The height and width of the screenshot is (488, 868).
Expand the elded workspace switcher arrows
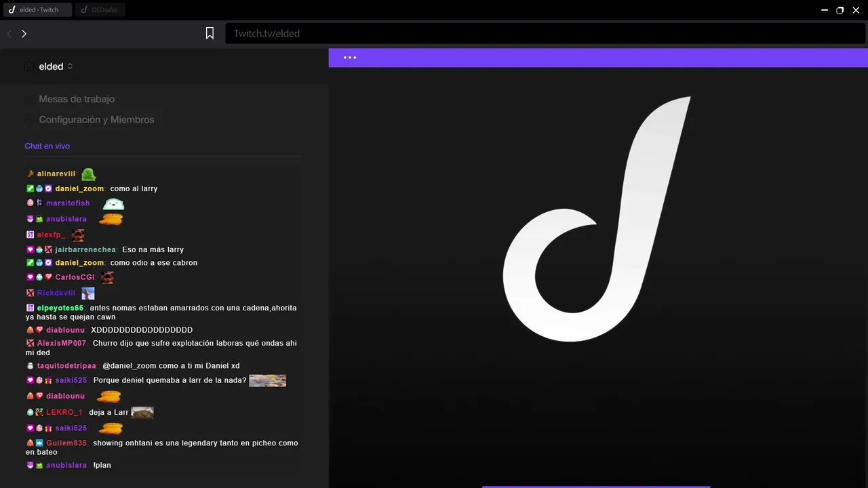[x=70, y=66]
